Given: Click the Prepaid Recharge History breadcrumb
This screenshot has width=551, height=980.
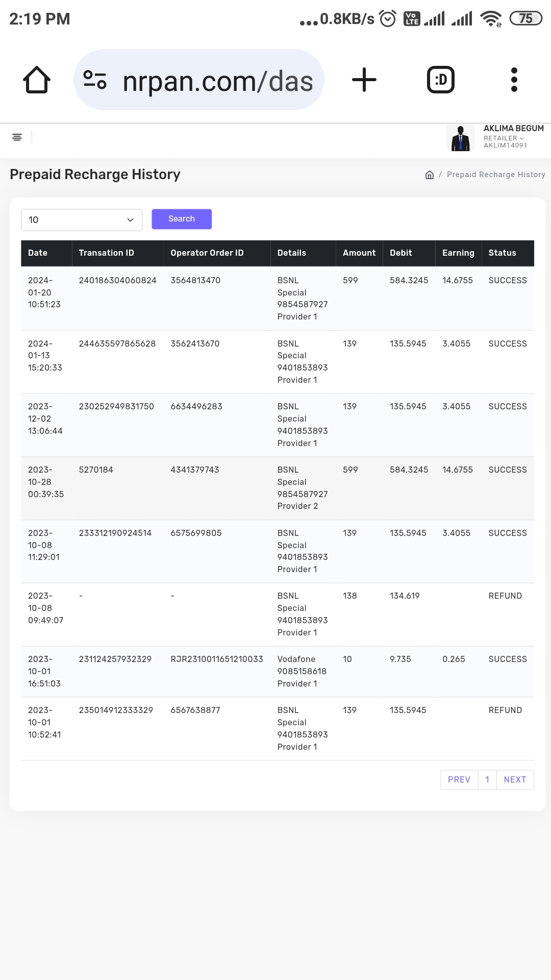Looking at the screenshot, I should (x=496, y=175).
